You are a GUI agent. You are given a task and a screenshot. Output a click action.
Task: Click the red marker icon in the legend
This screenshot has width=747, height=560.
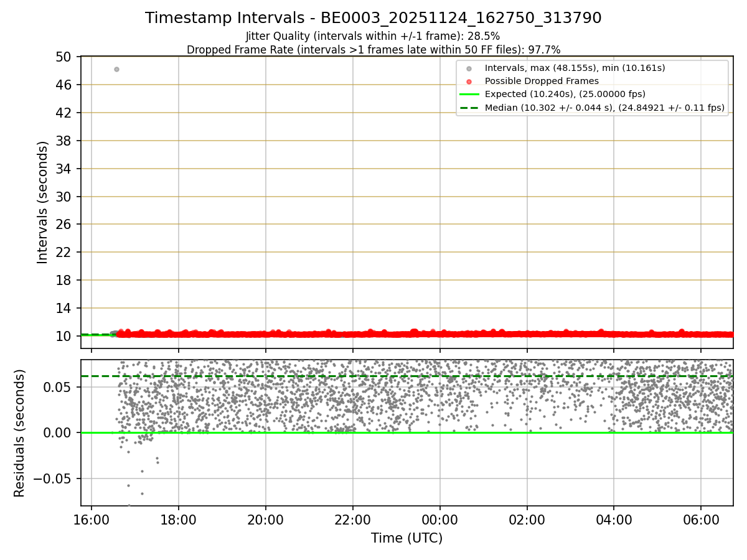pyautogui.click(x=469, y=82)
